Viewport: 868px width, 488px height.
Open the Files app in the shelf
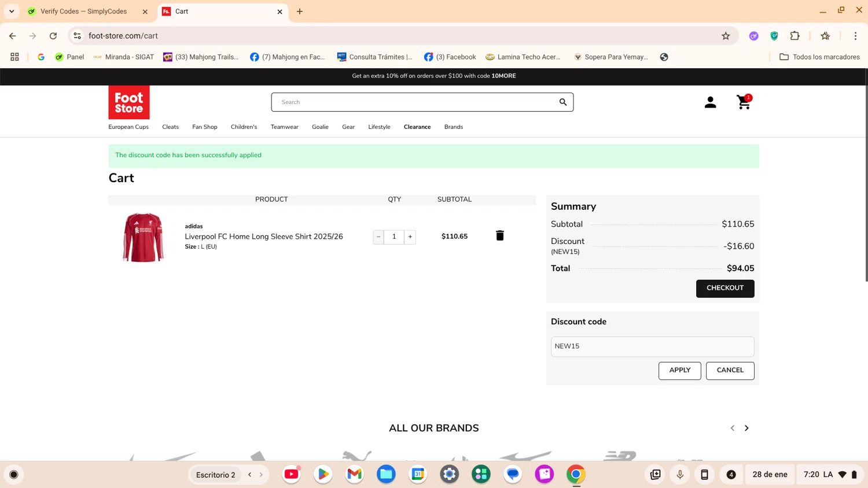click(x=386, y=474)
